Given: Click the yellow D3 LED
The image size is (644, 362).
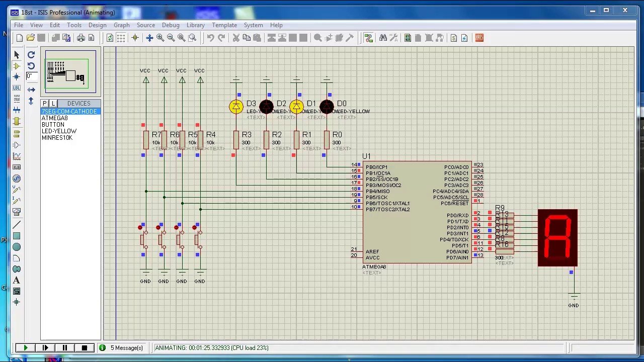Looking at the screenshot, I should point(236,107).
